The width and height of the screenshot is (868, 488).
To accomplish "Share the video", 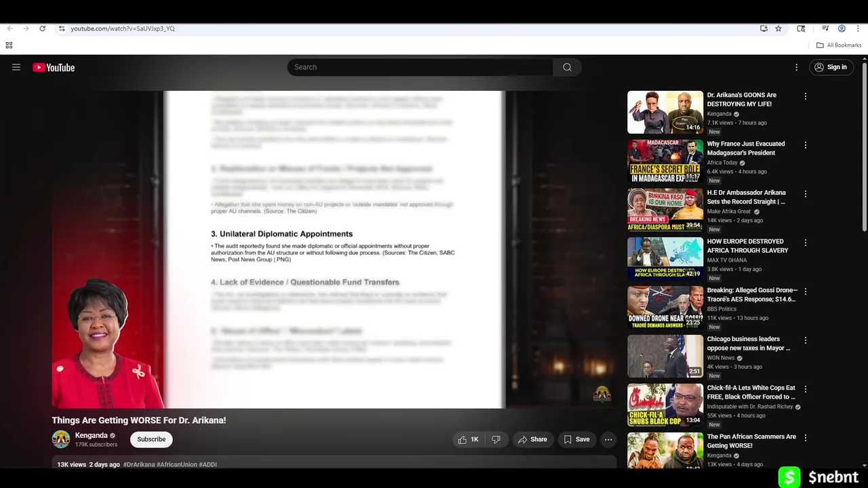I will coord(532,439).
